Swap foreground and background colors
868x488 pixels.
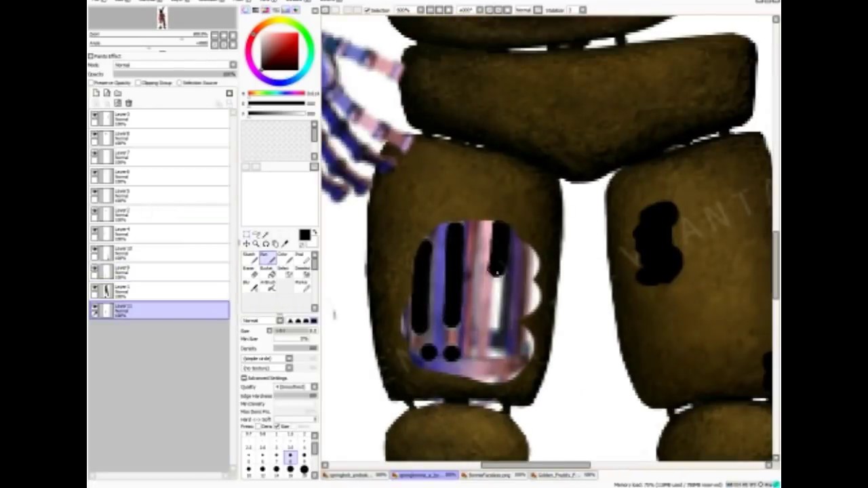pos(315,232)
